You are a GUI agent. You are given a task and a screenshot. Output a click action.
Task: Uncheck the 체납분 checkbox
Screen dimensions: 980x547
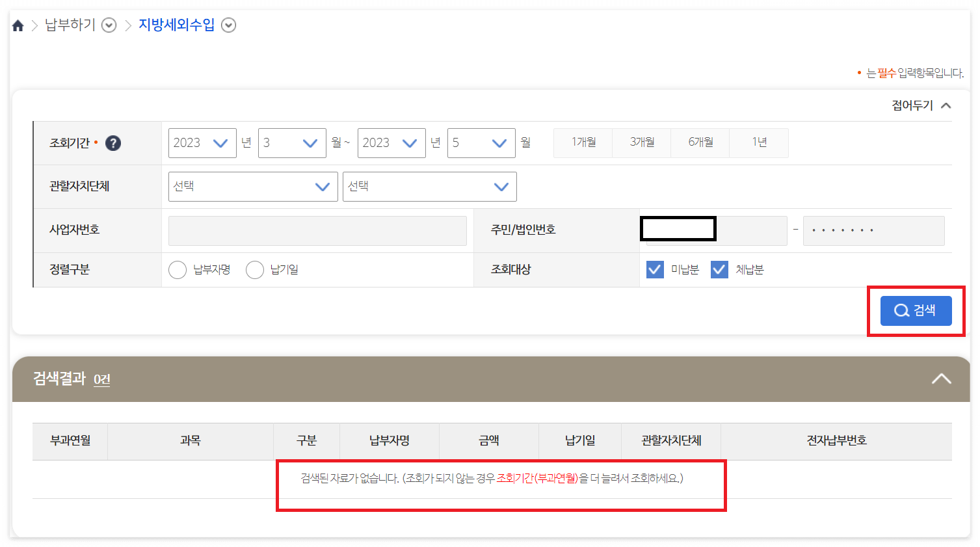719,269
